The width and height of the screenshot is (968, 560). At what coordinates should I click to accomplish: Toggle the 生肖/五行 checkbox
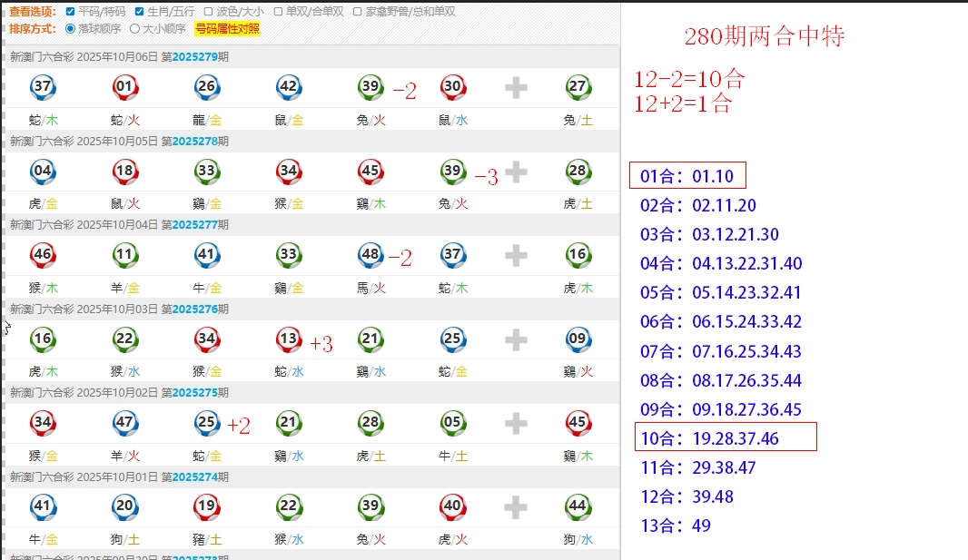139,12
